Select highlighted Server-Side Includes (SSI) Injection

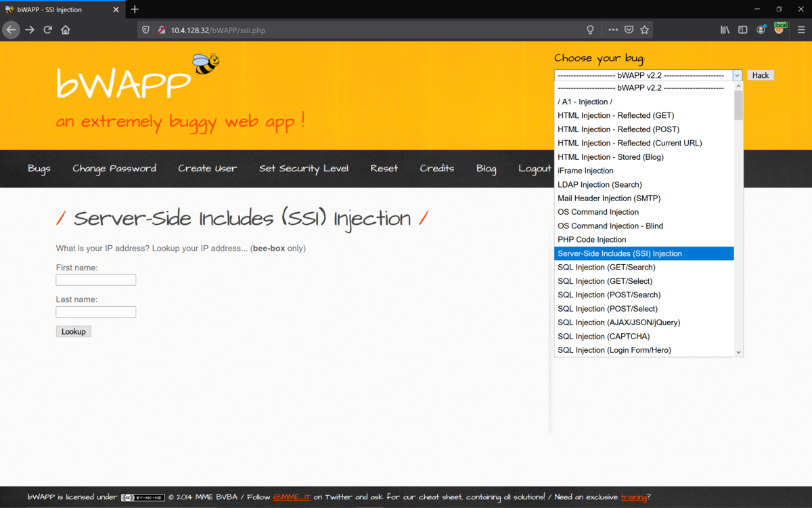[x=644, y=253]
